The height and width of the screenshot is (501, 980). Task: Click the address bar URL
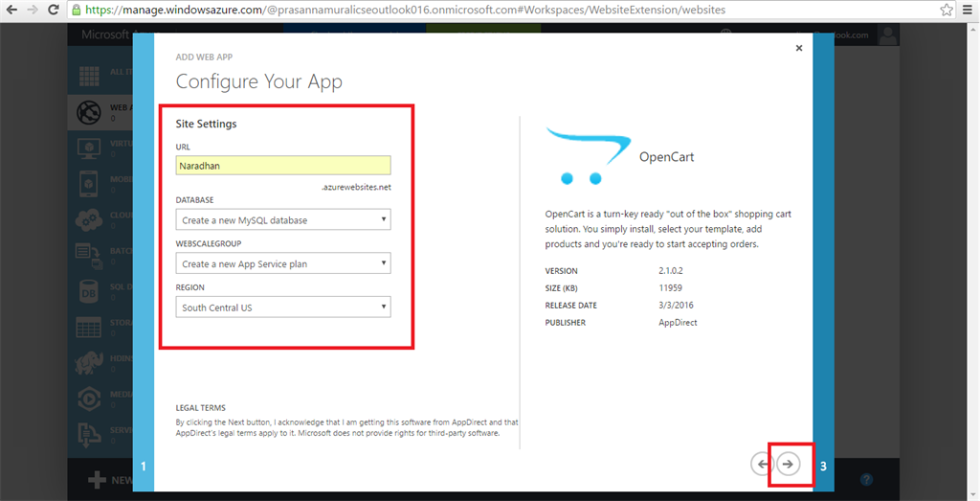[405, 10]
